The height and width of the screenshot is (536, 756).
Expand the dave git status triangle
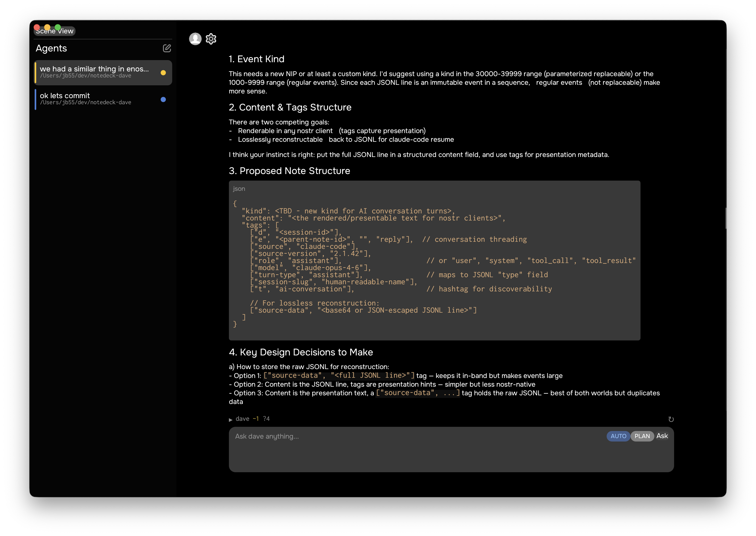(x=231, y=419)
